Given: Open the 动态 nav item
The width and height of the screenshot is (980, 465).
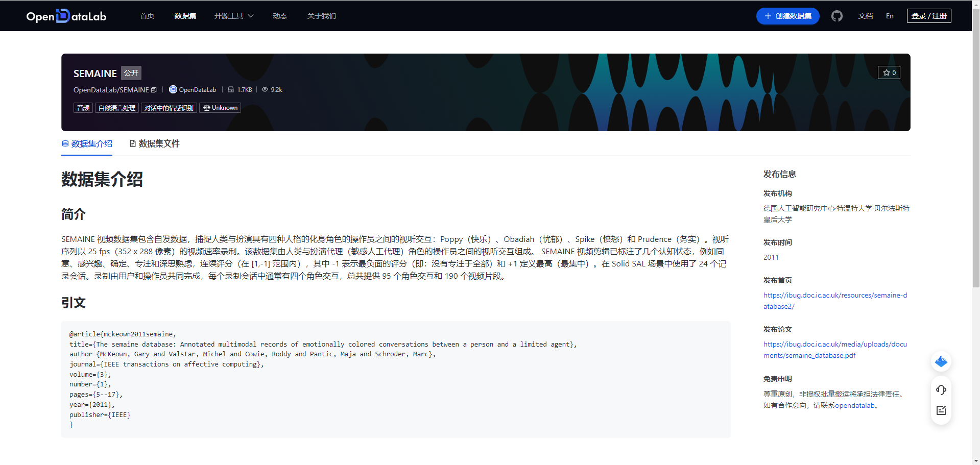Looking at the screenshot, I should tap(280, 16).
